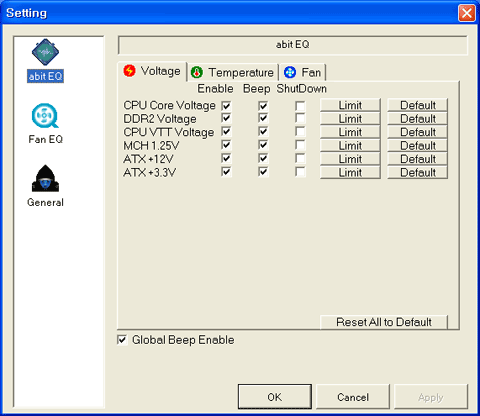480x416 pixels.
Task: Click Default for MCH 1.25V
Action: click(417, 145)
